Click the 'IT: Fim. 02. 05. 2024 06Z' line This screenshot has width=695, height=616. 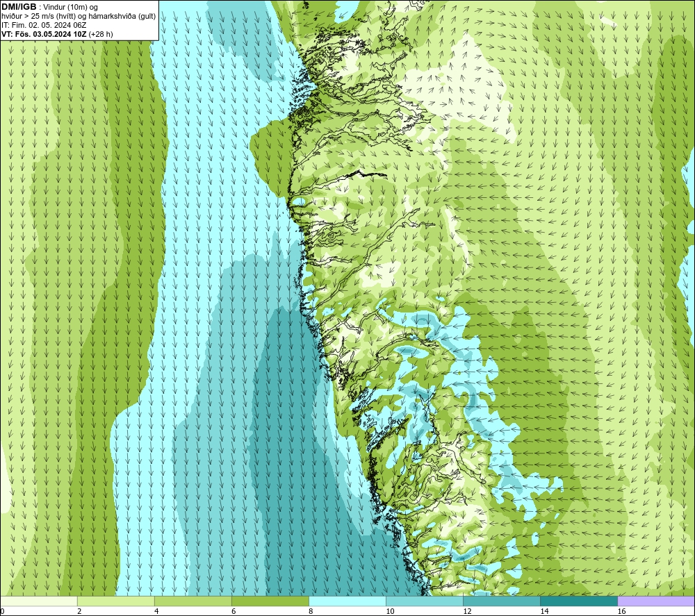point(44,25)
